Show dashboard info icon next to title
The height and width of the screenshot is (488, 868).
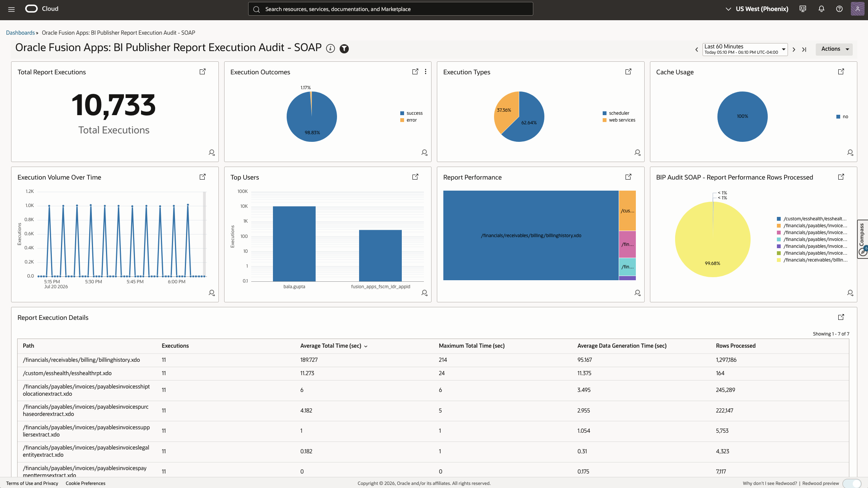[331, 48]
